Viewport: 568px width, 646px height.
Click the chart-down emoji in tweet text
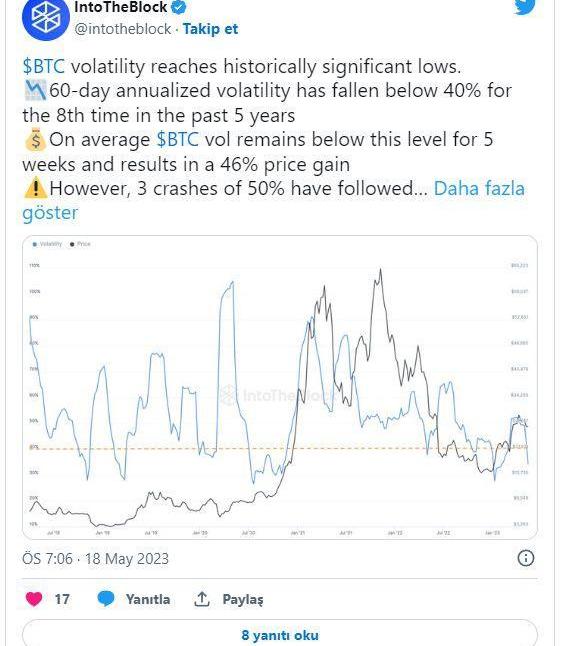click(x=35, y=91)
